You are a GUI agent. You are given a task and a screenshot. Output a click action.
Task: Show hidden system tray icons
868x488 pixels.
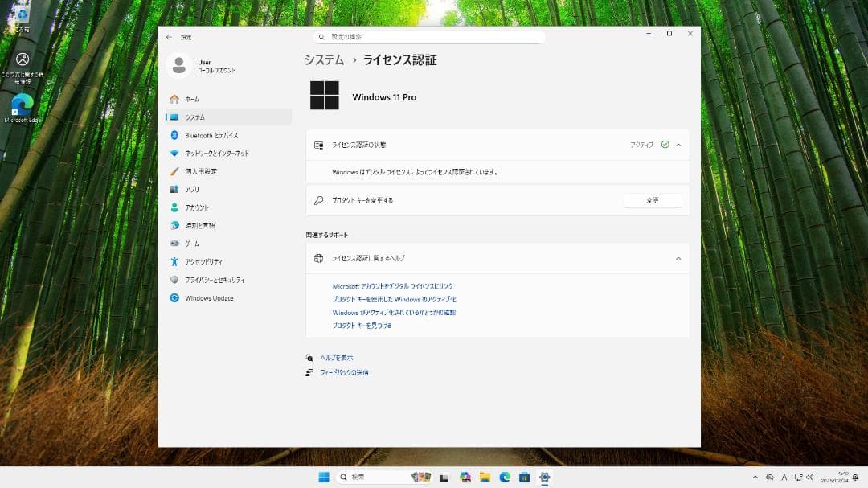(x=755, y=477)
